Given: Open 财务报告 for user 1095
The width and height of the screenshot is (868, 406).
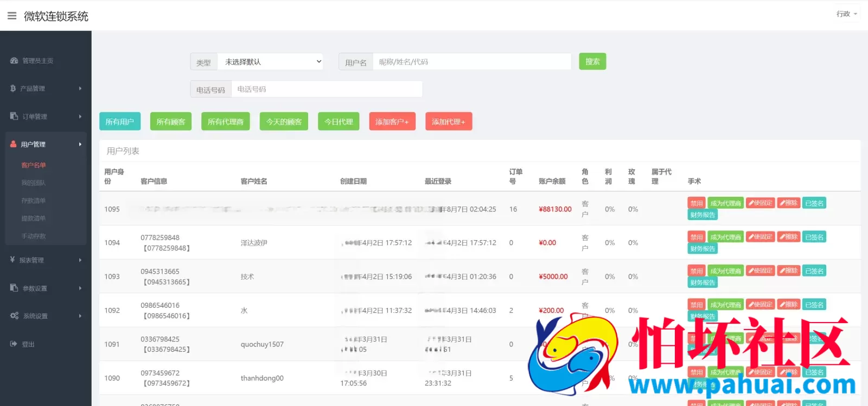Looking at the screenshot, I should point(703,215).
